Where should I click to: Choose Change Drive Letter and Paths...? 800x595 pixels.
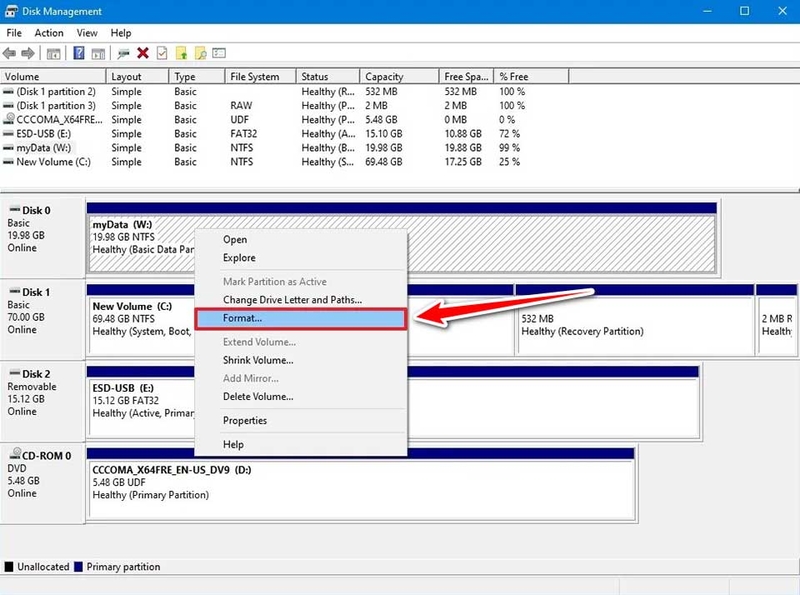tap(301, 300)
